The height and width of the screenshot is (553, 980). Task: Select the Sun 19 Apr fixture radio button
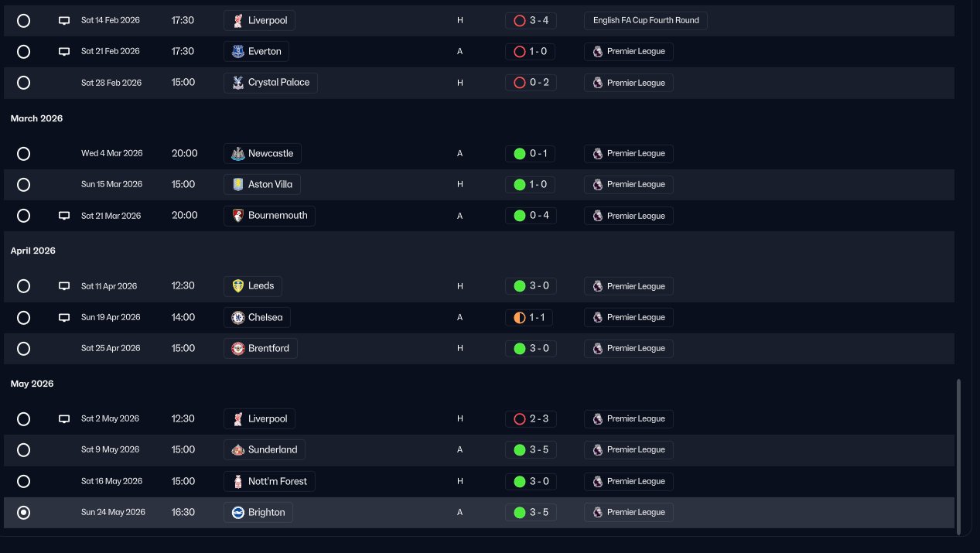coord(23,317)
